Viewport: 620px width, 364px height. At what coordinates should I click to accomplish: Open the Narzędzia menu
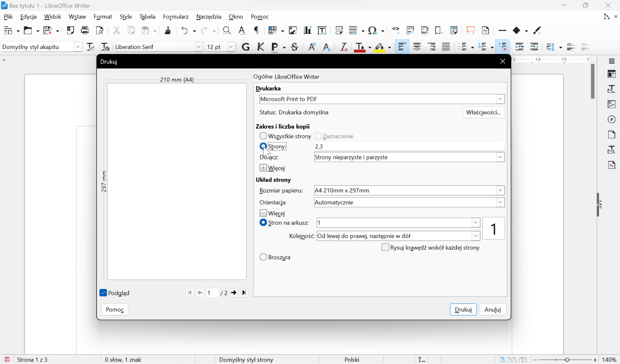coord(209,17)
